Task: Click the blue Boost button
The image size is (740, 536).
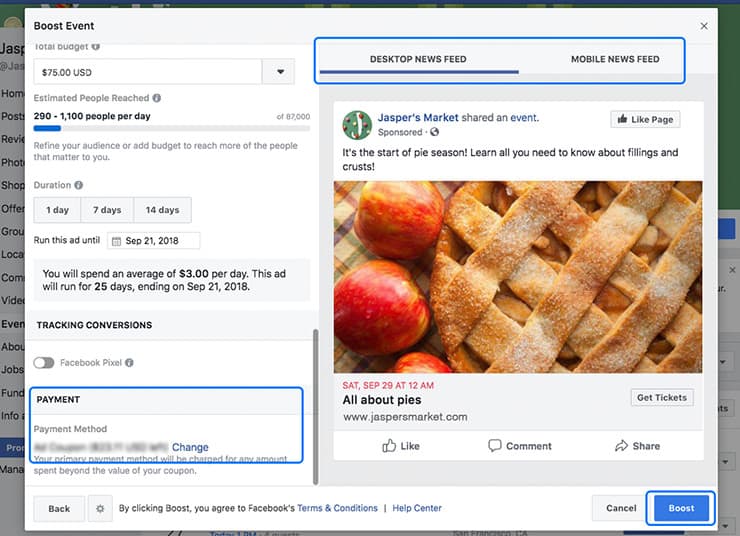Action: (x=681, y=508)
